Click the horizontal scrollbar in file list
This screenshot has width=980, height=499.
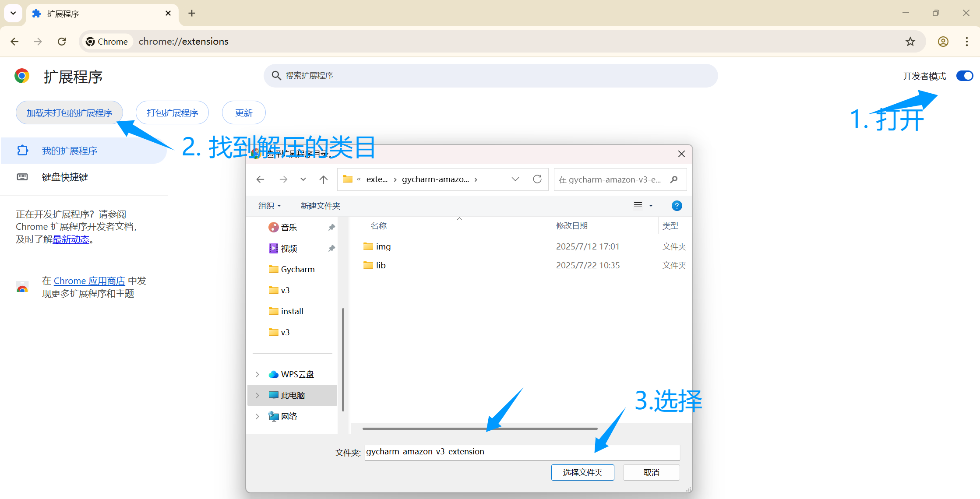[x=480, y=429]
